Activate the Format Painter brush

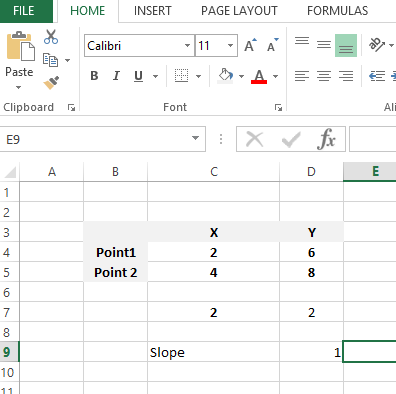[x=51, y=83]
